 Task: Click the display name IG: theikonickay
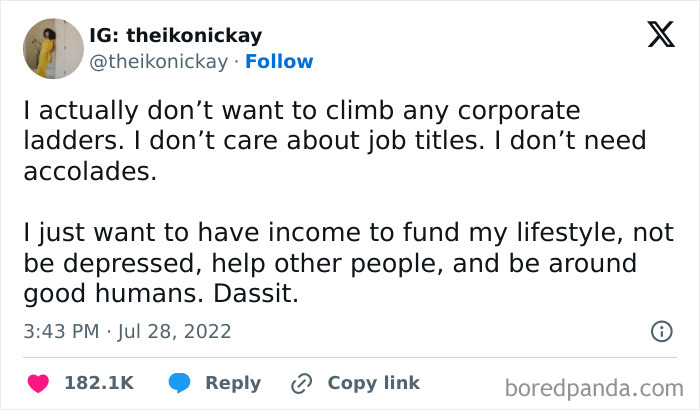[x=175, y=35]
